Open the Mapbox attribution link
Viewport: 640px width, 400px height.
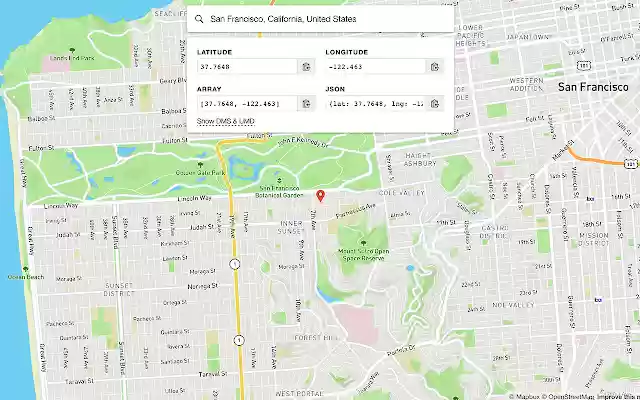point(525,397)
